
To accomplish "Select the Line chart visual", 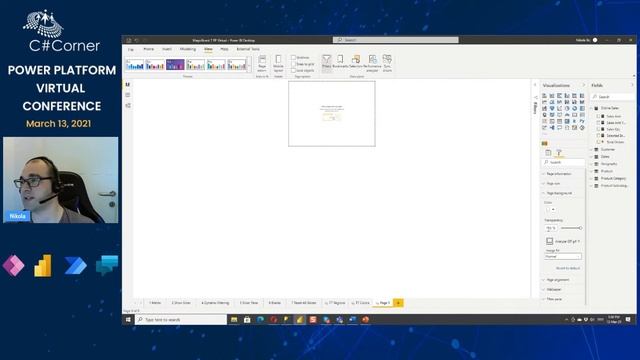I will click(544, 102).
